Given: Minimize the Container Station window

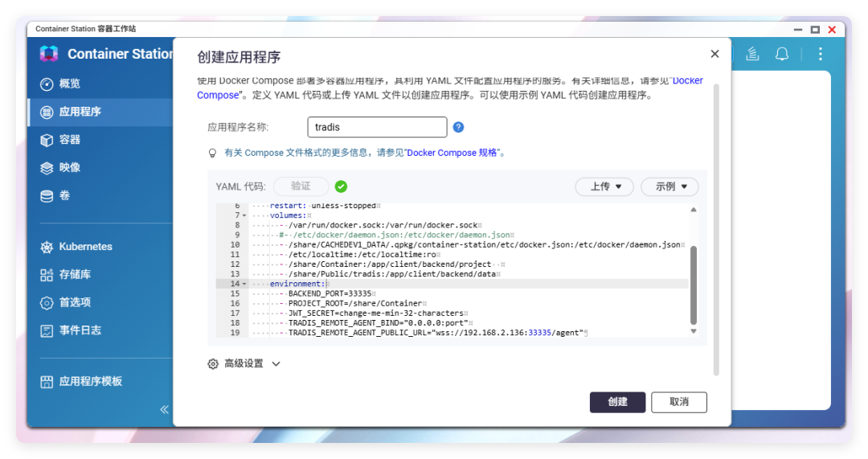Looking at the screenshot, I should (798, 30).
